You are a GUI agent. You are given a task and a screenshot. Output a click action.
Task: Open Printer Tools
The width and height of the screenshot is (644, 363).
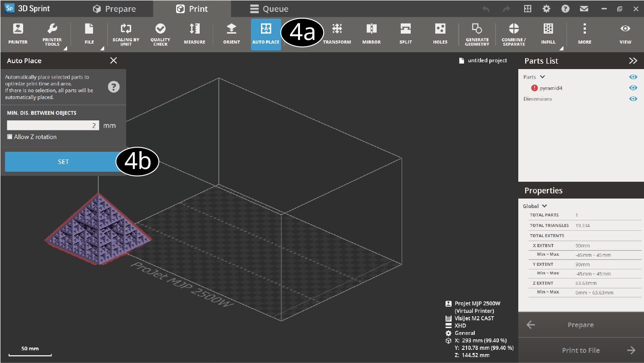(x=52, y=34)
